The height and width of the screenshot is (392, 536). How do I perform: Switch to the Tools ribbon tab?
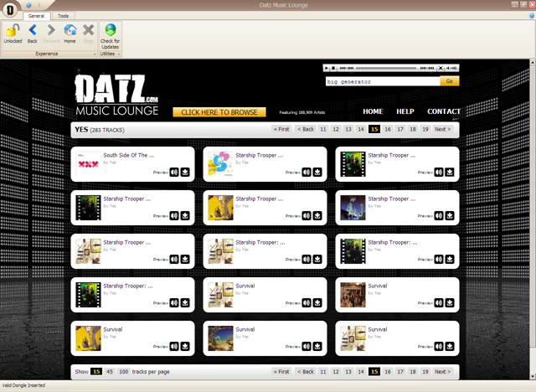pos(63,16)
